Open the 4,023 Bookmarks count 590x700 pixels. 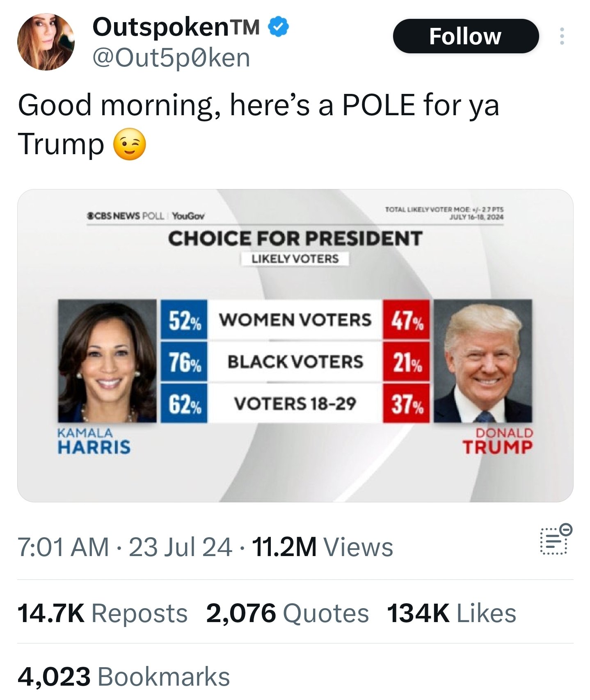pos(123,677)
